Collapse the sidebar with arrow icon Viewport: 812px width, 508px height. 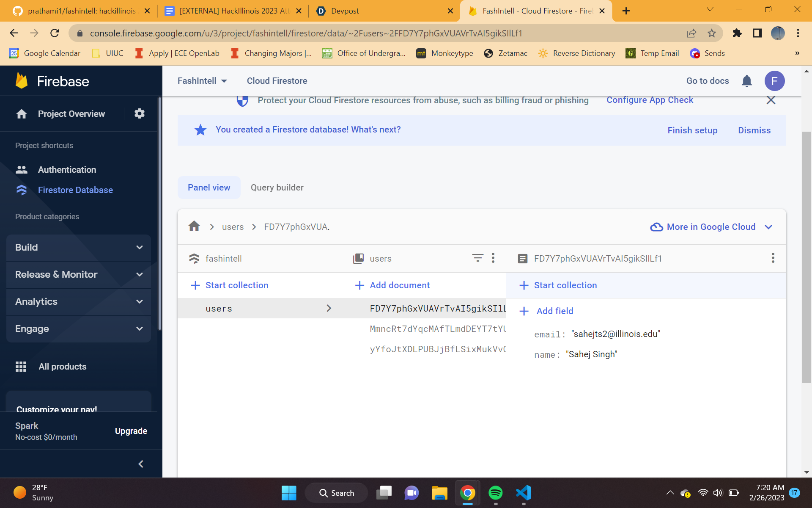point(141,464)
